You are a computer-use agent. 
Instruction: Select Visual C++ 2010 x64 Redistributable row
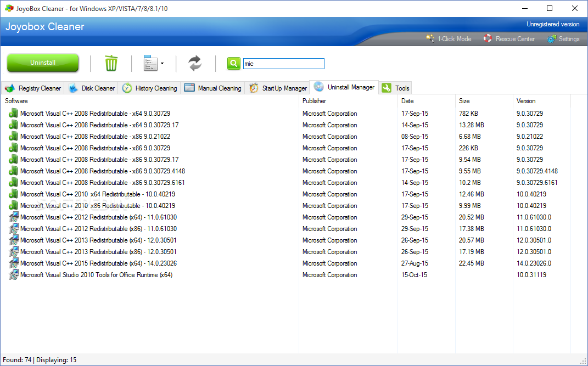(285, 194)
